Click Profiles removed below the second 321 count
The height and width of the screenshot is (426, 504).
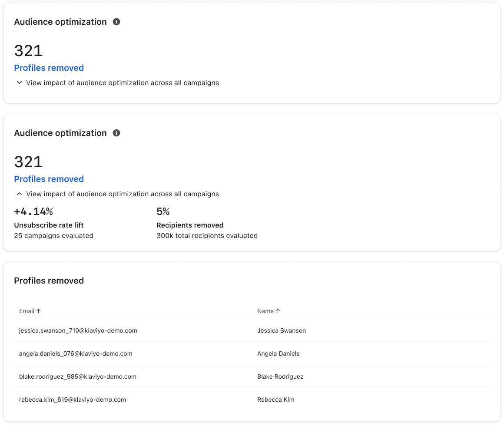(49, 179)
